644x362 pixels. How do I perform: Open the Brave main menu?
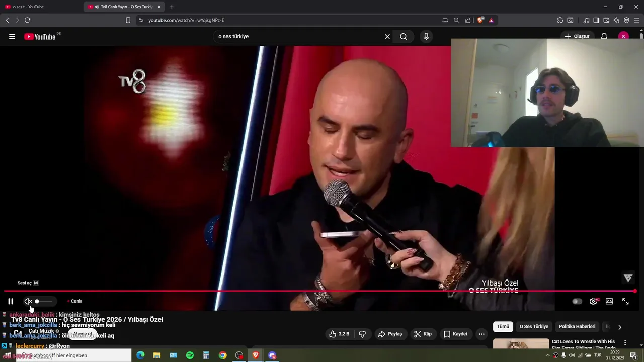click(x=637, y=20)
